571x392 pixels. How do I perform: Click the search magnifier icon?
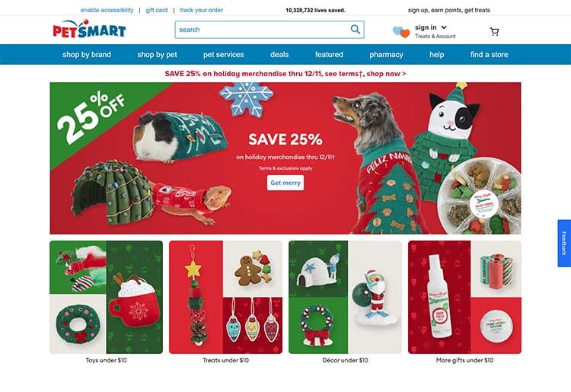355,30
